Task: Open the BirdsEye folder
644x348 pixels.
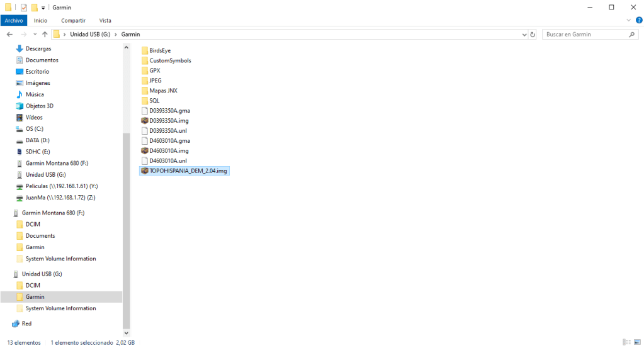Action: pyautogui.click(x=159, y=50)
